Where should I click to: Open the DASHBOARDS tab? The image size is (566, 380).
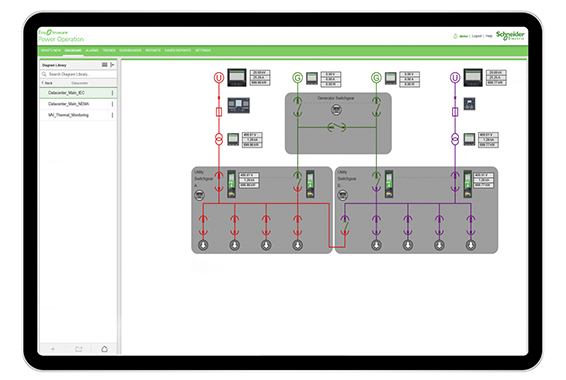(x=130, y=50)
